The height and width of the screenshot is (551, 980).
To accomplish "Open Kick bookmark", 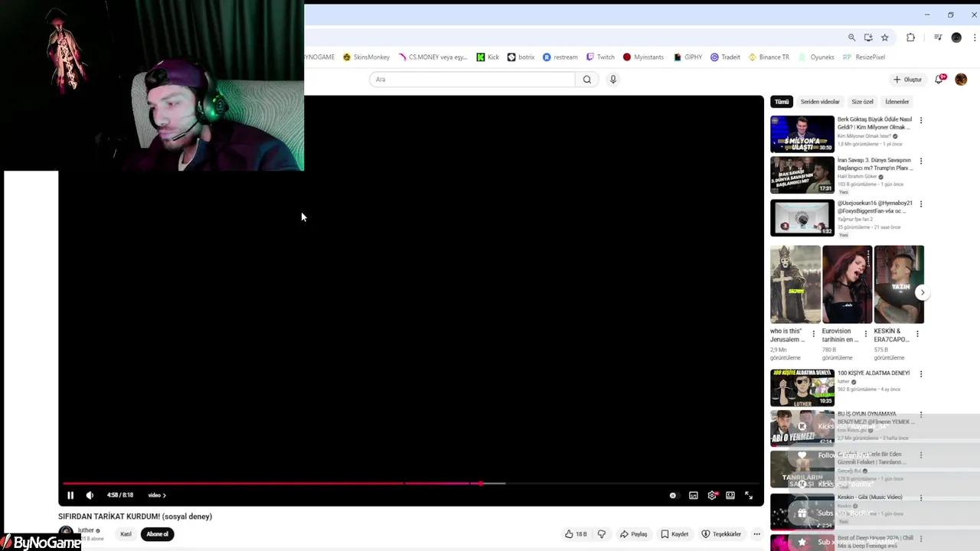I will point(488,57).
